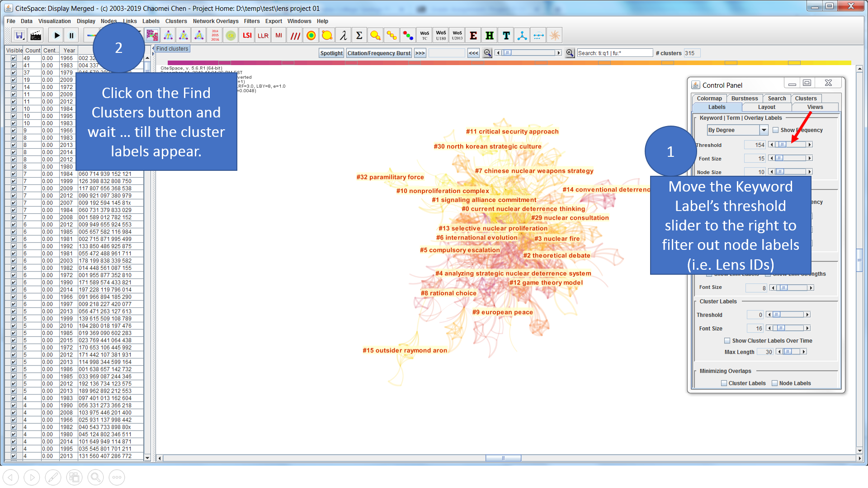Click the pause button in toolbar
Viewport: 868px width, 488px height.
(71, 36)
